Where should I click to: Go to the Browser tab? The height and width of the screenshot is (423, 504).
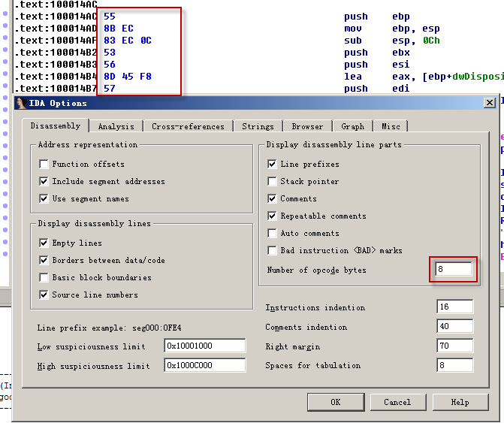coord(307,126)
